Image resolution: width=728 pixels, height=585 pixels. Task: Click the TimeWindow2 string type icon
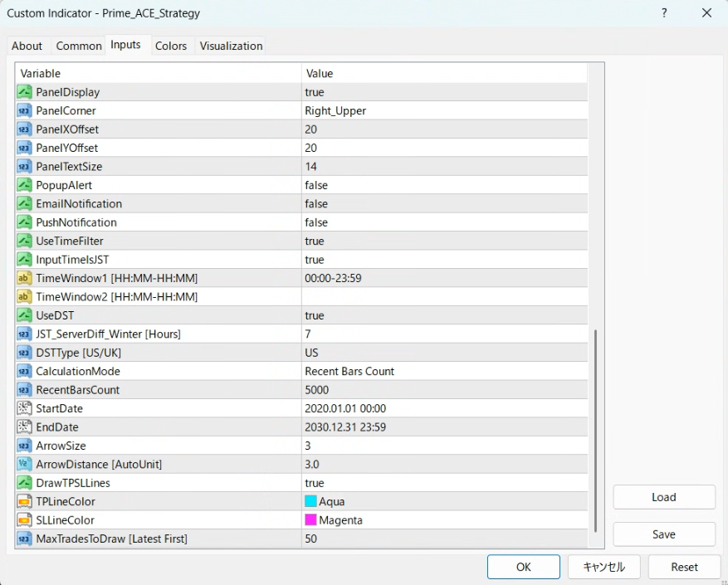click(x=24, y=296)
